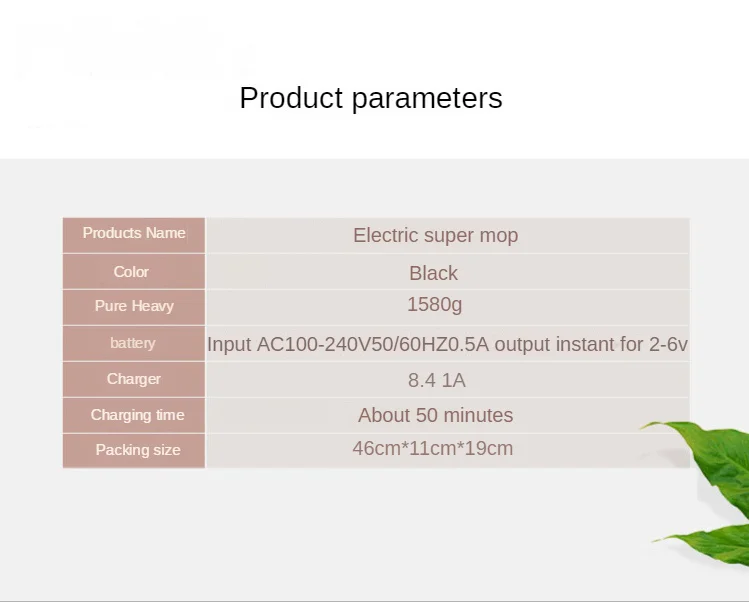749x602 pixels.
Task: Click the Product parameters heading
Action: click(371, 98)
